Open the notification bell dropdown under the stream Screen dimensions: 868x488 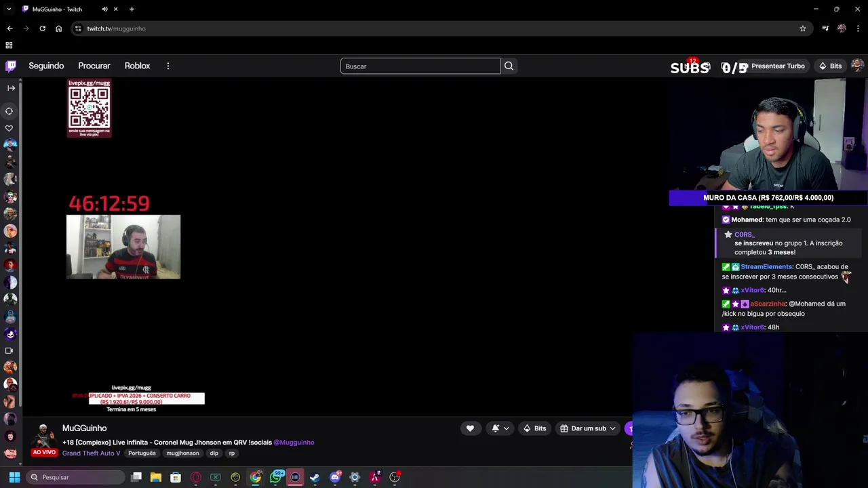pos(500,428)
